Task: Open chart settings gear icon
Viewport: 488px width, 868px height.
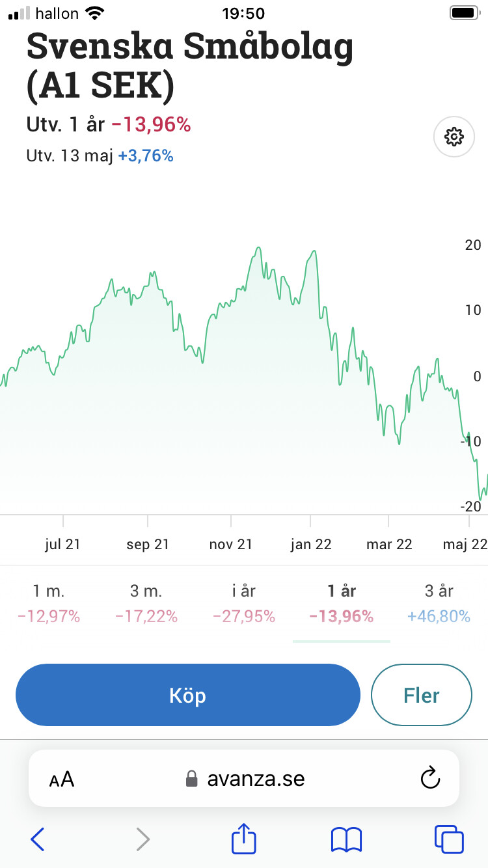Action: click(x=454, y=137)
